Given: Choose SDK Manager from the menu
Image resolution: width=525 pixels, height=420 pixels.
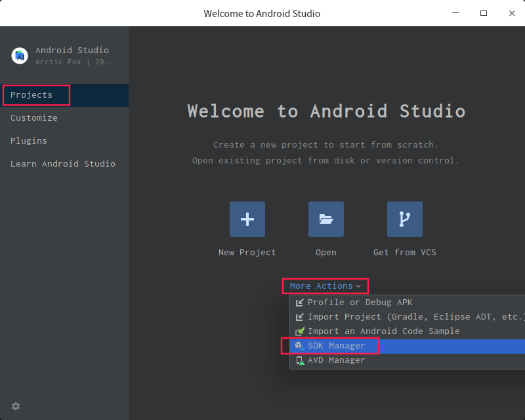Looking at the screenshot, I should pos(337,346).
